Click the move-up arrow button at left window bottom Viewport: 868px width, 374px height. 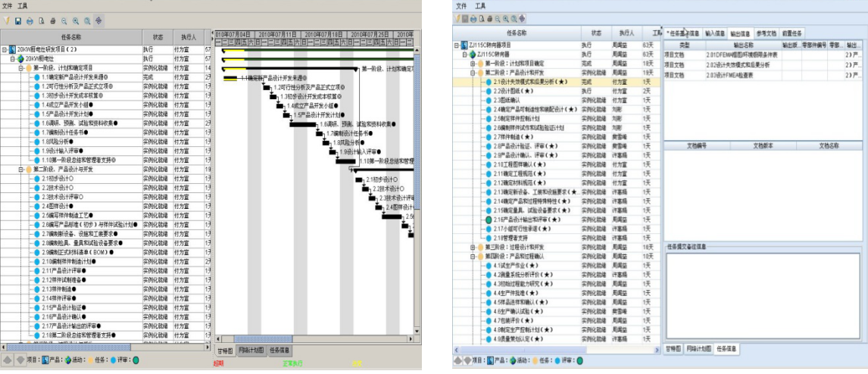8,360
